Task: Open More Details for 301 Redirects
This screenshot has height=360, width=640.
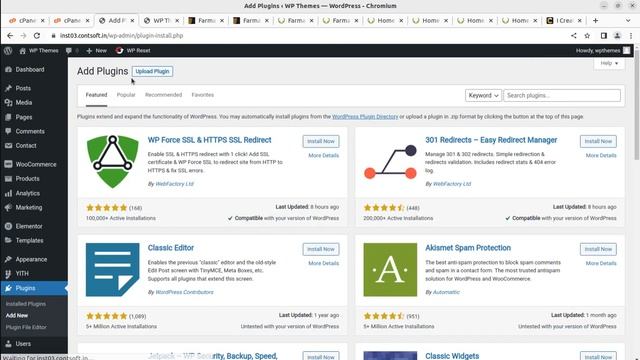Action: click(x=601, y=156)
